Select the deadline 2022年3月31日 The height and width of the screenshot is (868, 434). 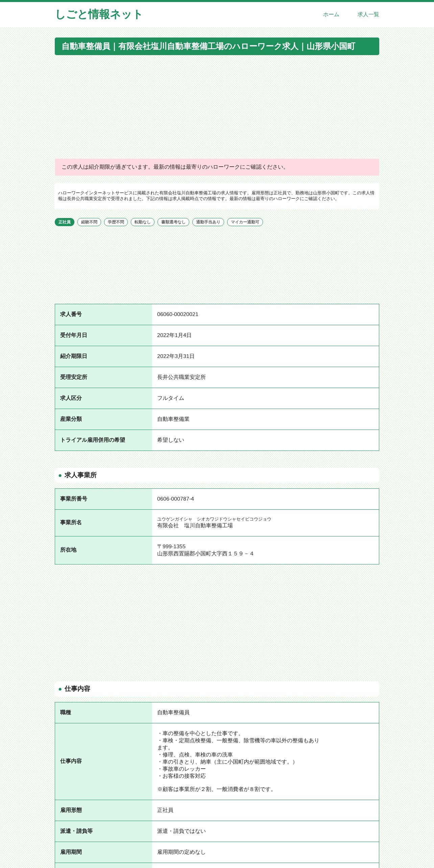[x=176, y=356]
